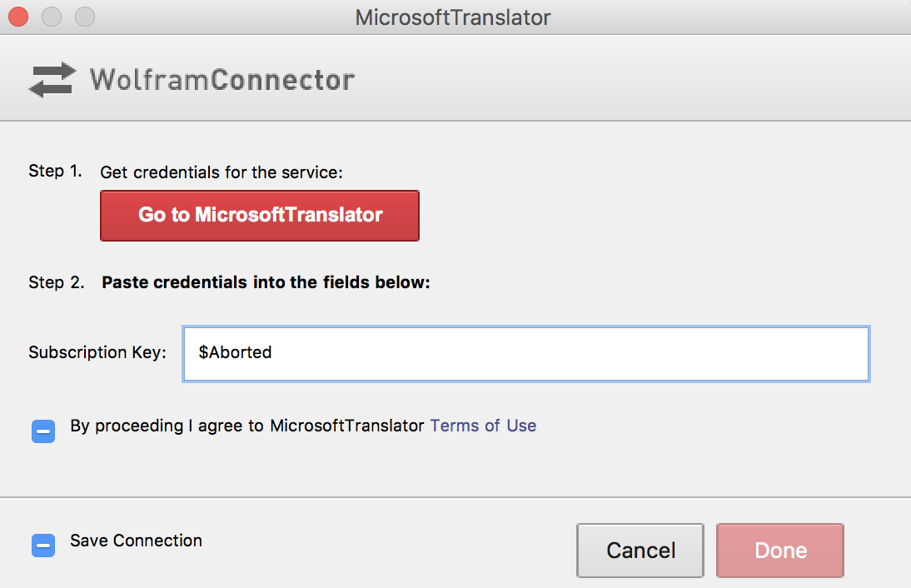
Task: Open the Terms of Use link
Action: 483,426
